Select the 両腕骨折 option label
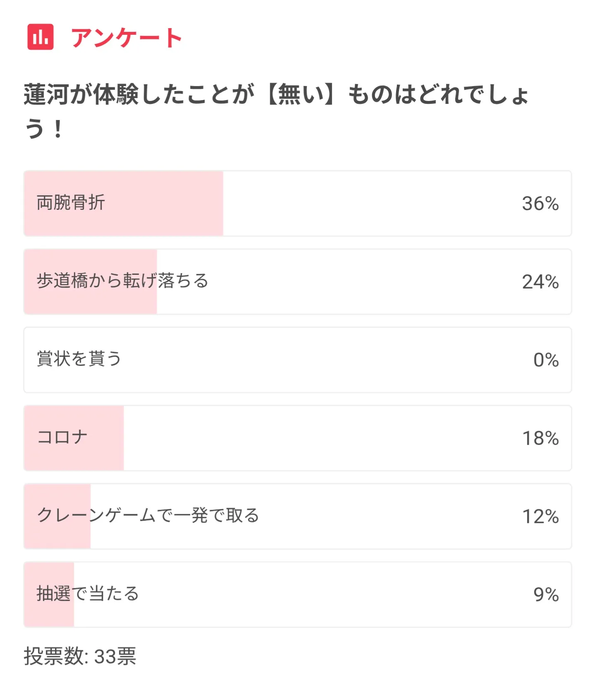 click(x=71, y=203)
